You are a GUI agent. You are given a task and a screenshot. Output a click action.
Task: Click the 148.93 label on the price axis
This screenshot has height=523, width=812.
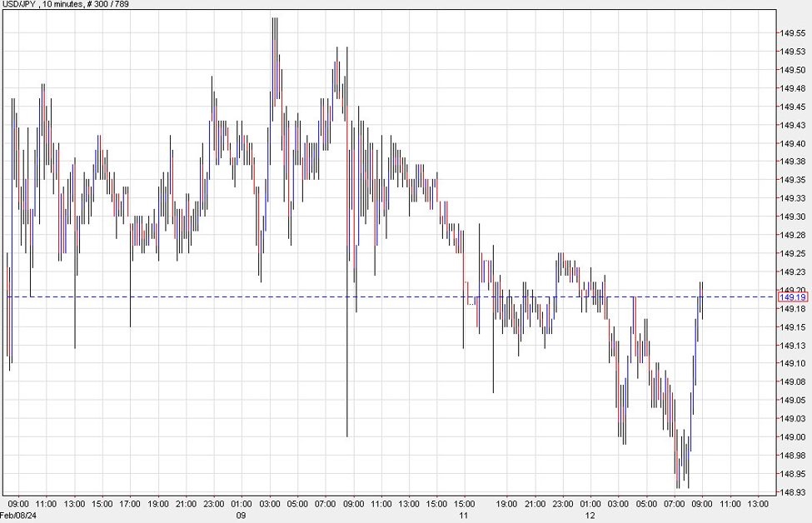pos(793,490)
